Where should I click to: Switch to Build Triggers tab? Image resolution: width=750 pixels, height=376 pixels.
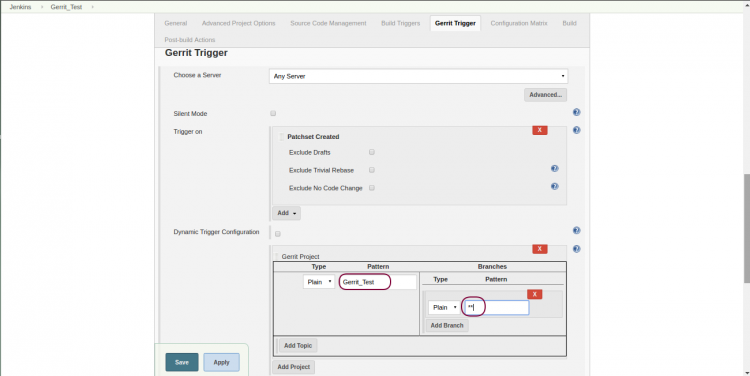point(400,23)
